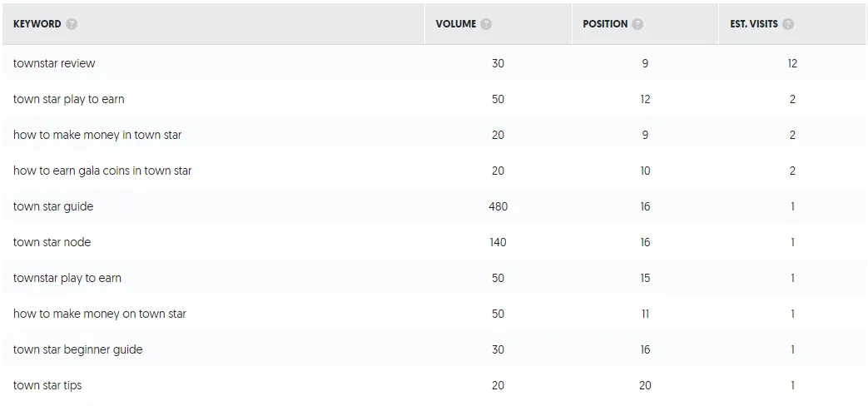Screen dimensions: 868x406
Task: Click the 480 volume value for town star guide
Action: [498, 207]
